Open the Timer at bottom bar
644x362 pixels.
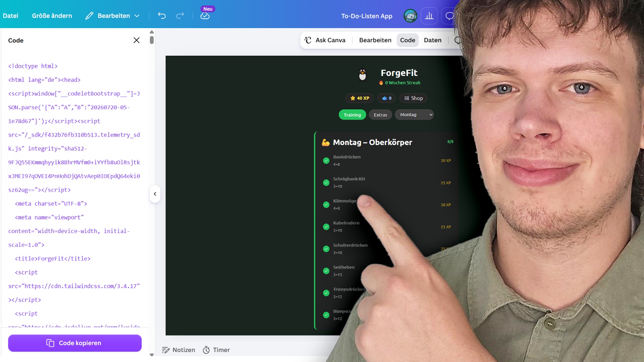[x=216, y=350]
